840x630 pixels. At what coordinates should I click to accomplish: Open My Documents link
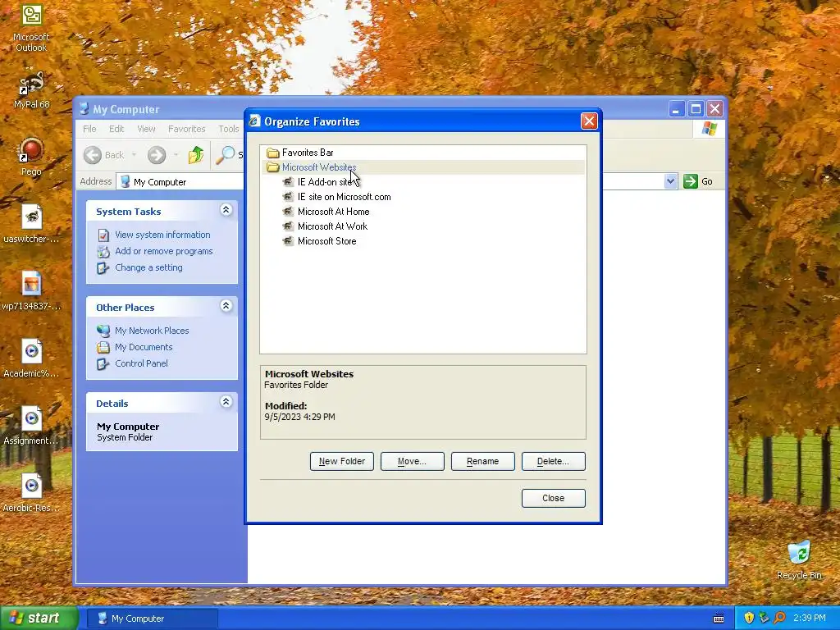144,347
